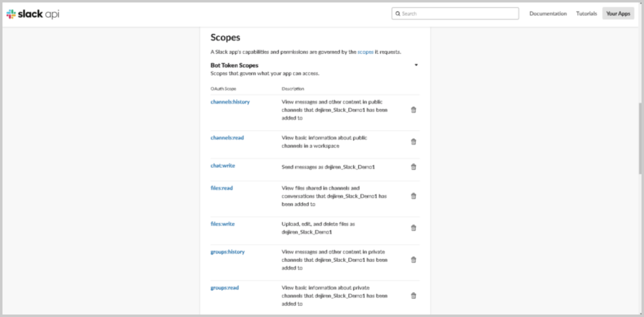Click 'View basic information about public channels' text
Screen dimensions: 644x317
click(x=324, y=142)
